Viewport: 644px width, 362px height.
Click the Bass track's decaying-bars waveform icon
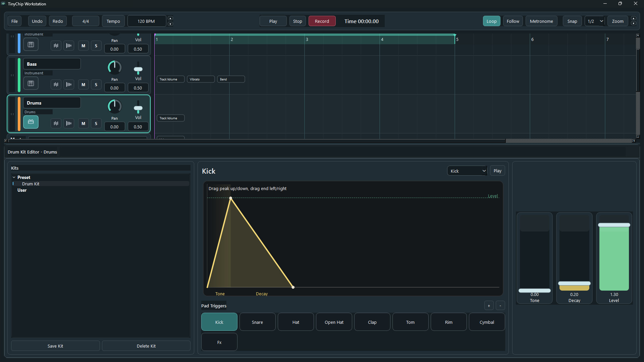pyautogui.click(x=69, y=85)
